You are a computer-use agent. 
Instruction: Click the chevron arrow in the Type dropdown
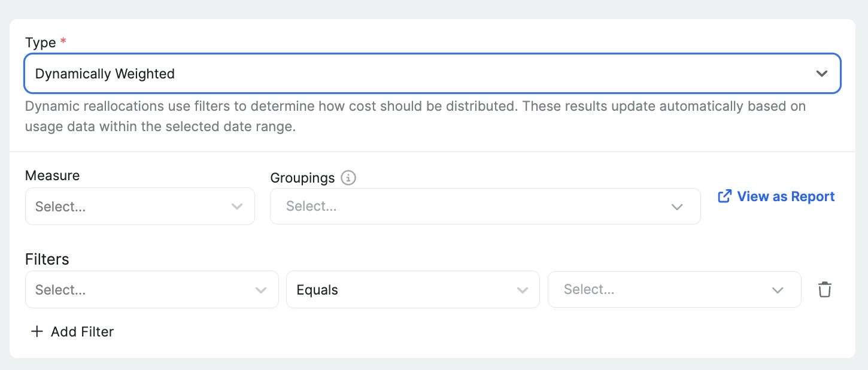821,74
